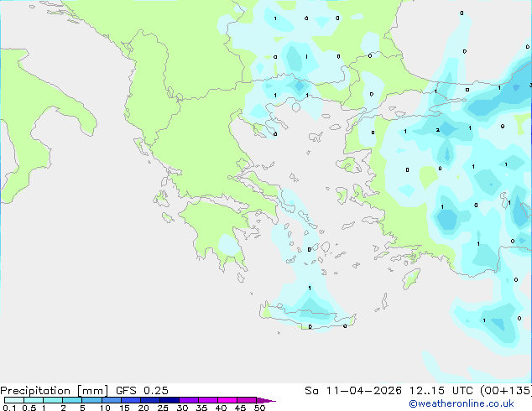Click the '2' precipitation value on western Turkey
The width and height of the screenshot is (532, 411).
click(x=438, y=130)
